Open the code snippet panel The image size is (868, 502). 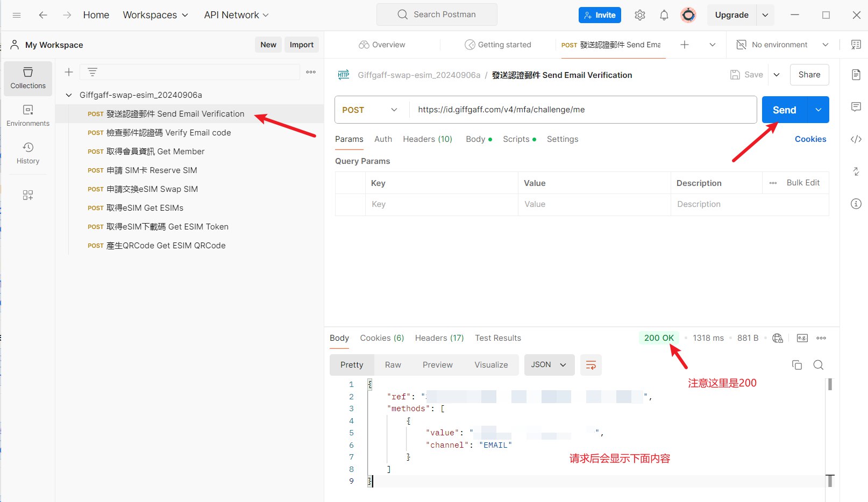click(x=856, y=139)
